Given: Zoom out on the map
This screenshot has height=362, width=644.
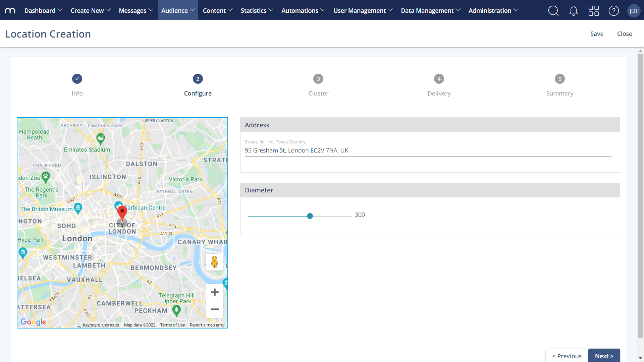Looking at the screenshot, I should 215,309.
